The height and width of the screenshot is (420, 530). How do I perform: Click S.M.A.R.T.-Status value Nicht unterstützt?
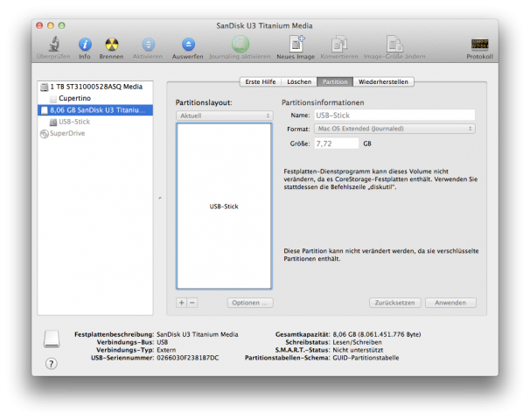pos(358,350)
